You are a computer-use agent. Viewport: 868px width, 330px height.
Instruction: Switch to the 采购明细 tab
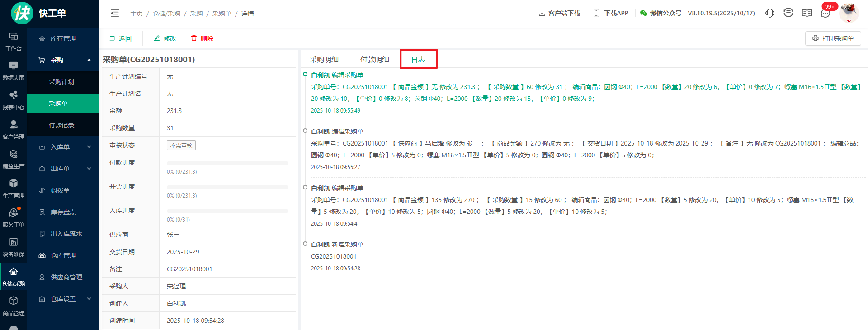[x=324, y=59]
